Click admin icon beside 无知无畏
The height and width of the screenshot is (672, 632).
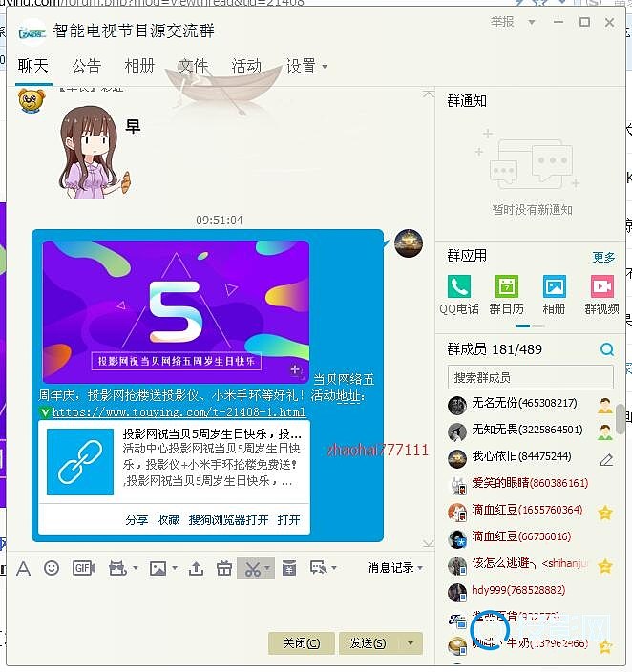pyautogui.click(x=605, y=432)
